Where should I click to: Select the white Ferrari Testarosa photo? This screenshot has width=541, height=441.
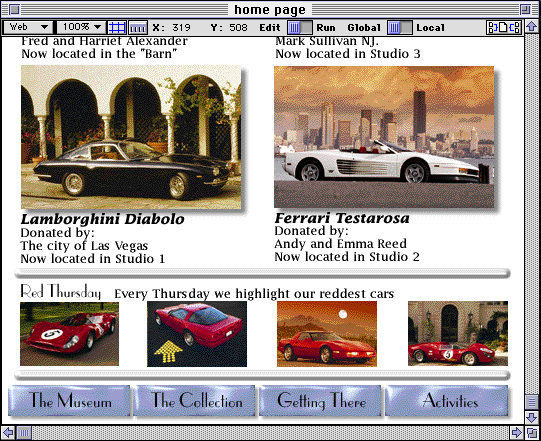tap(384, 137)
